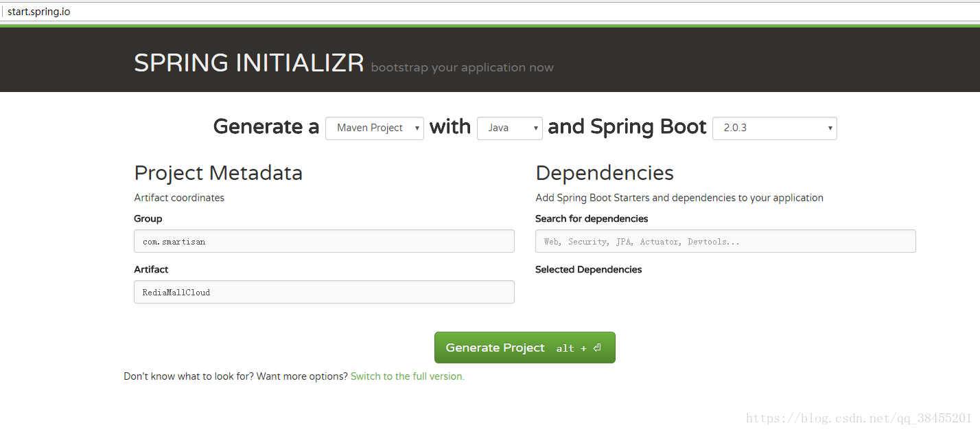The width and height of the screenshot is (980, 432).
Task: Click the Dependencies heading
Action: (605, 172)
